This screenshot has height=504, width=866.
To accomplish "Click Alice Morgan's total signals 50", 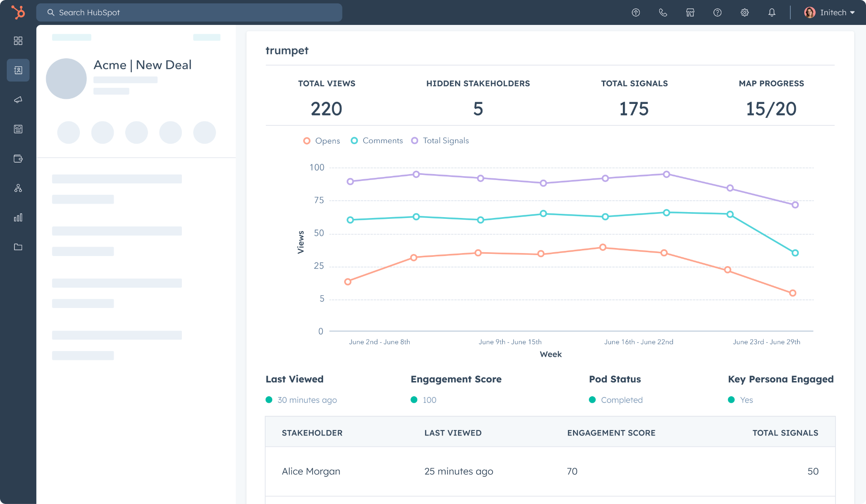I will pos(813,471).
